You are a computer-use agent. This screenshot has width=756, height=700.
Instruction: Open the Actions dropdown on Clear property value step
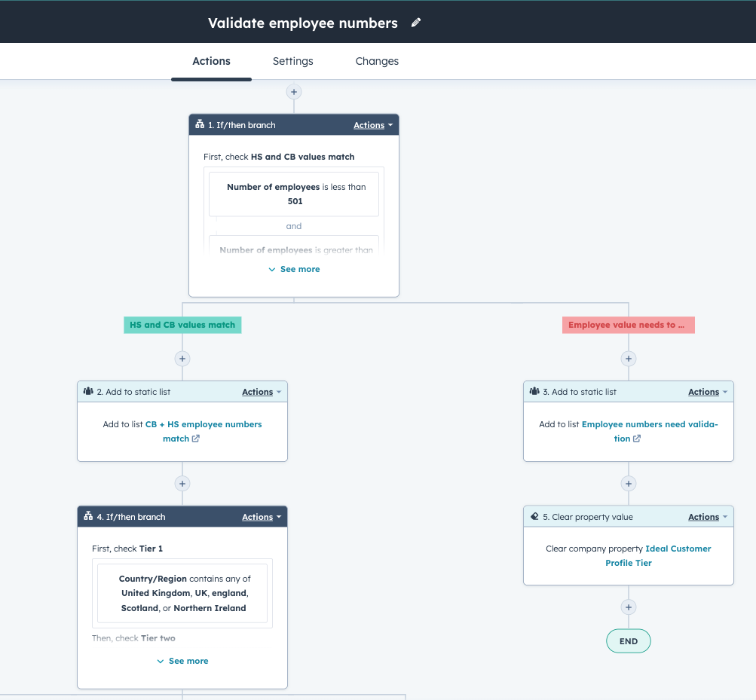pyautogui.click(x=703, y=516)
